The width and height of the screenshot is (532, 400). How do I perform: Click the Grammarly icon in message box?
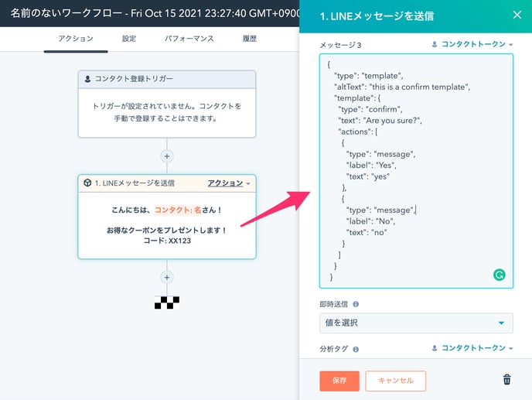[x=499, y=275]
